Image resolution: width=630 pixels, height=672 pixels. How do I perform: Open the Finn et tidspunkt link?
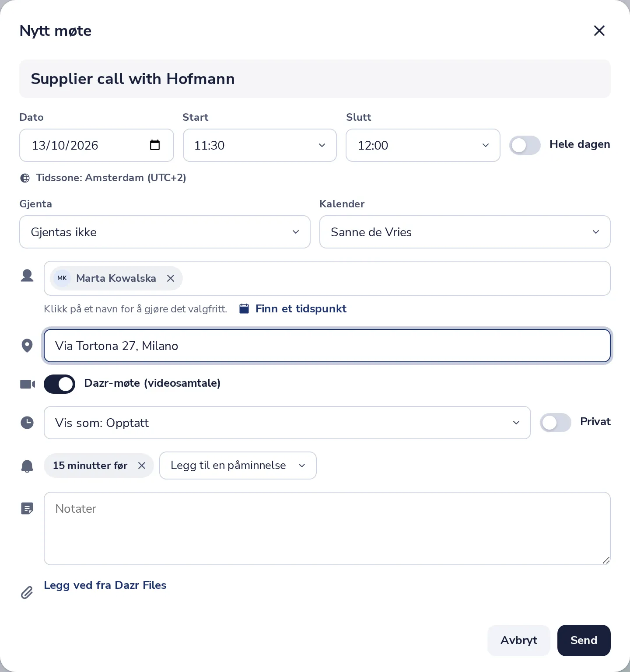click(x=301, y=309)
